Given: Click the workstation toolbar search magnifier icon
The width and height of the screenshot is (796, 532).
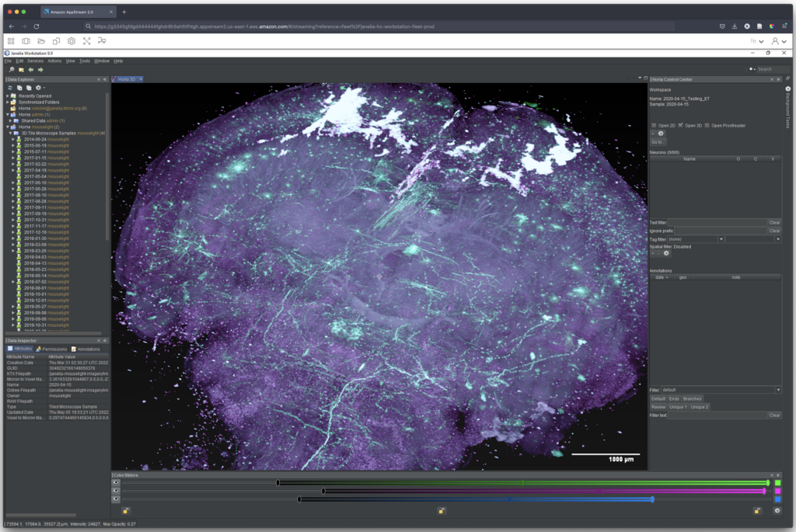Looking at the screenshot, I should tap(12, 69).
